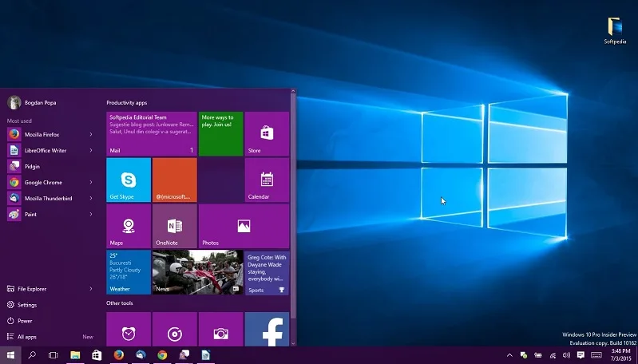Switch to Firefox on taskbar
The width and height of the screenshot is (638, 364).
pos(118,355)
